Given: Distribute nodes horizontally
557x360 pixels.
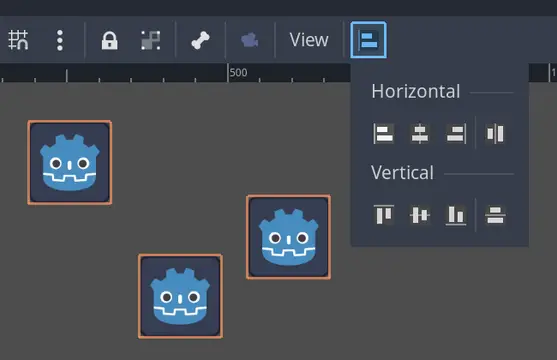Looking at the screenshot, I should (495, 134).
